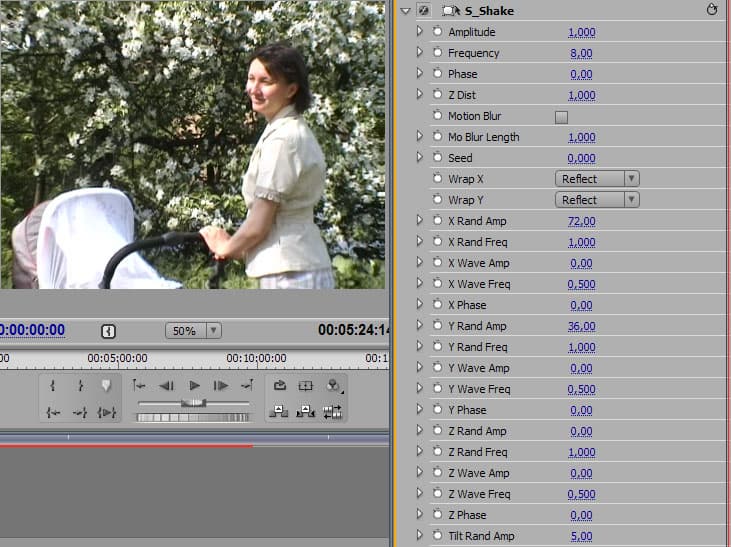
Task: Step forward one frame
Action: tap(221, 385)
